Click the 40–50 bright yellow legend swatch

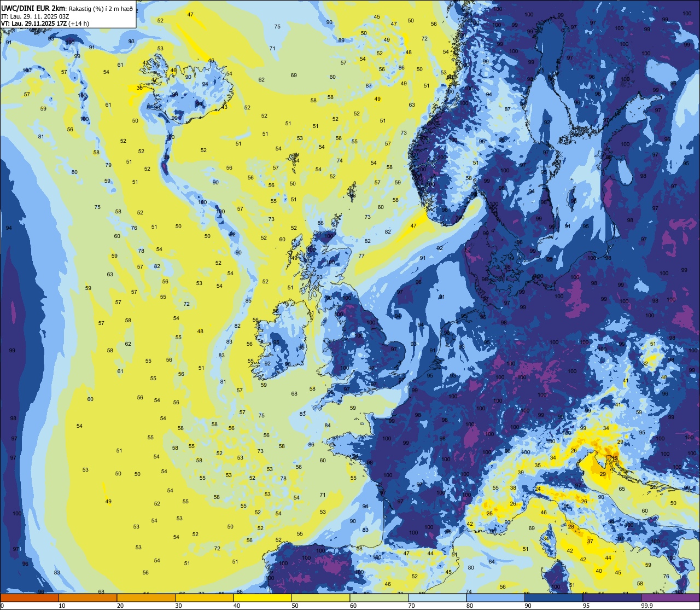coord(262,597)
